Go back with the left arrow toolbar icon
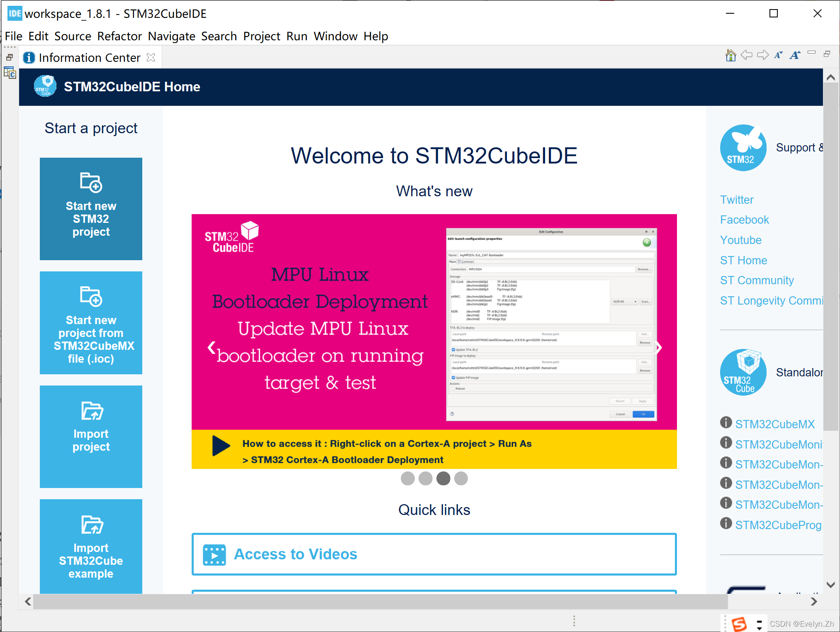Image resolution: width=840 pixels, height=632 pixels. (746, 55)
